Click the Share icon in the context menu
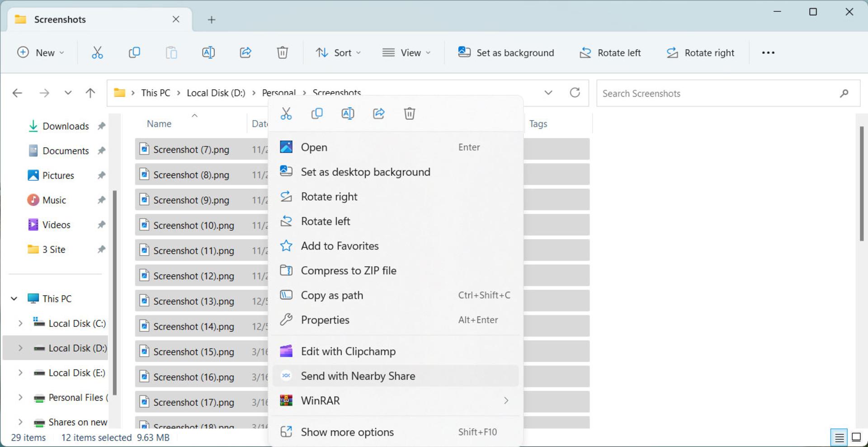 [379, 113]
